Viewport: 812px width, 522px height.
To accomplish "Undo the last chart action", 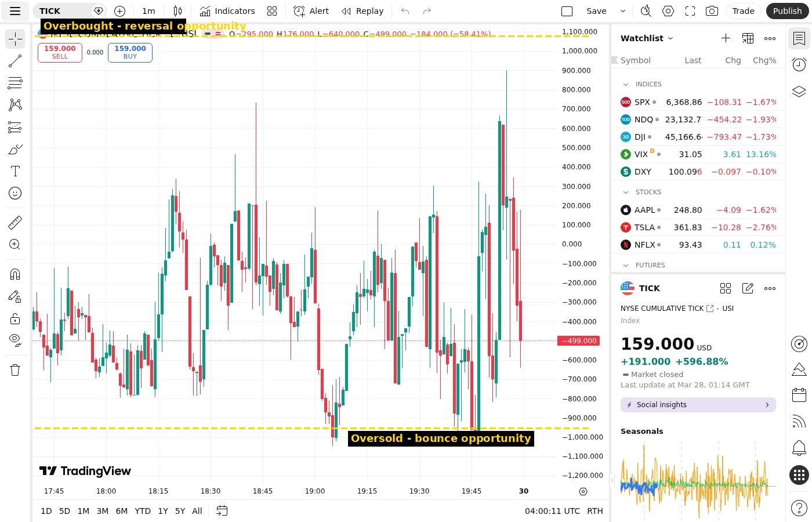I will pyautogui.click(x=405, y=11).
